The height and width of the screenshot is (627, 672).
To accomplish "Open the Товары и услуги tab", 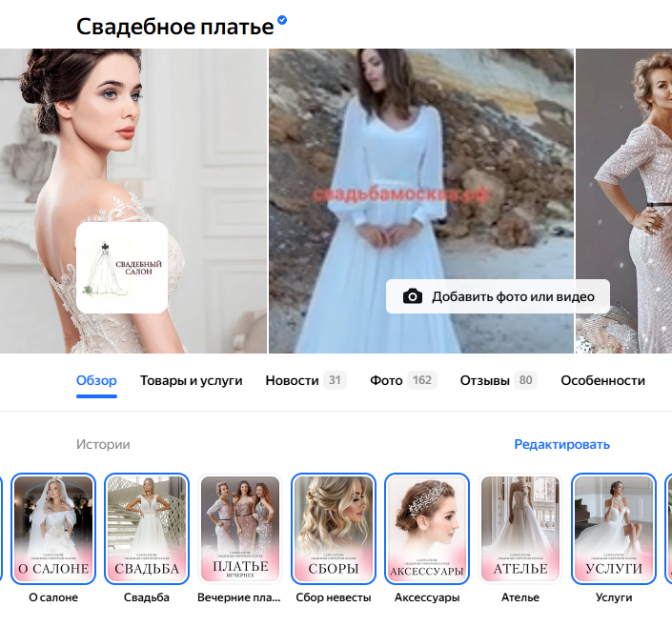I will 192,380.
